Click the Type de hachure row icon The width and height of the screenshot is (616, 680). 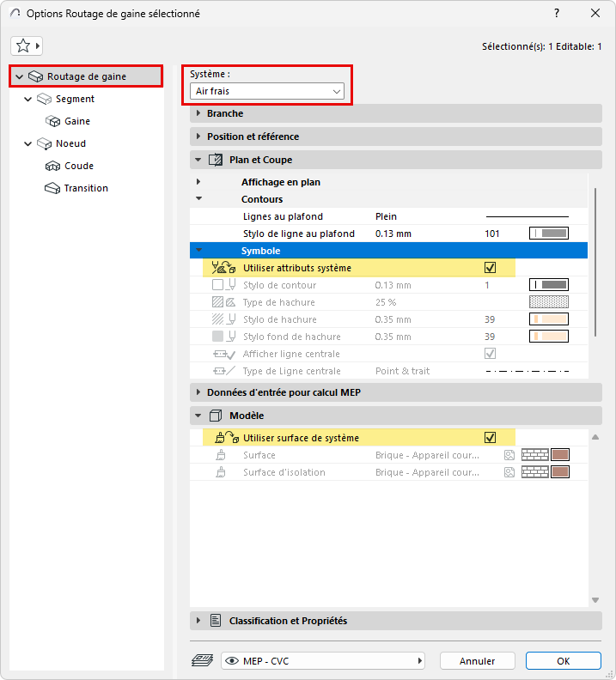coord(223,302)
